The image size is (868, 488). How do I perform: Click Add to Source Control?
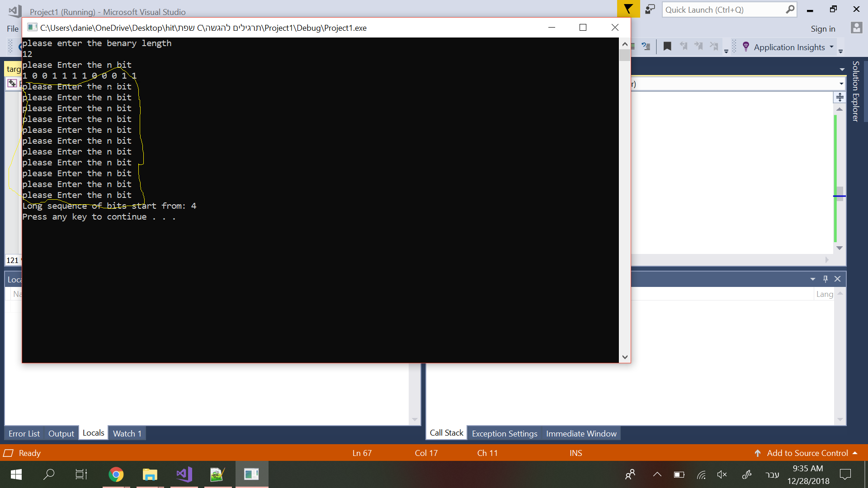[x=807, y=453]
